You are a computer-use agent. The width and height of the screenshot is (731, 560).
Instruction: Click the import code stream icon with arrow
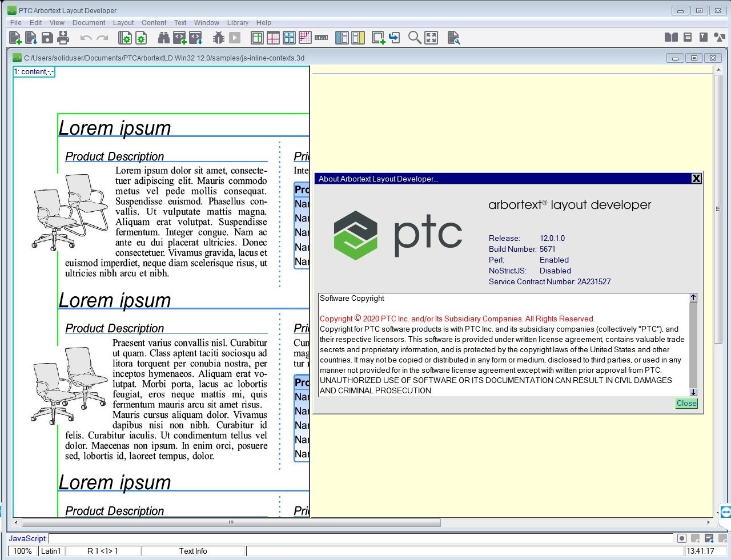tap(196, 38)
